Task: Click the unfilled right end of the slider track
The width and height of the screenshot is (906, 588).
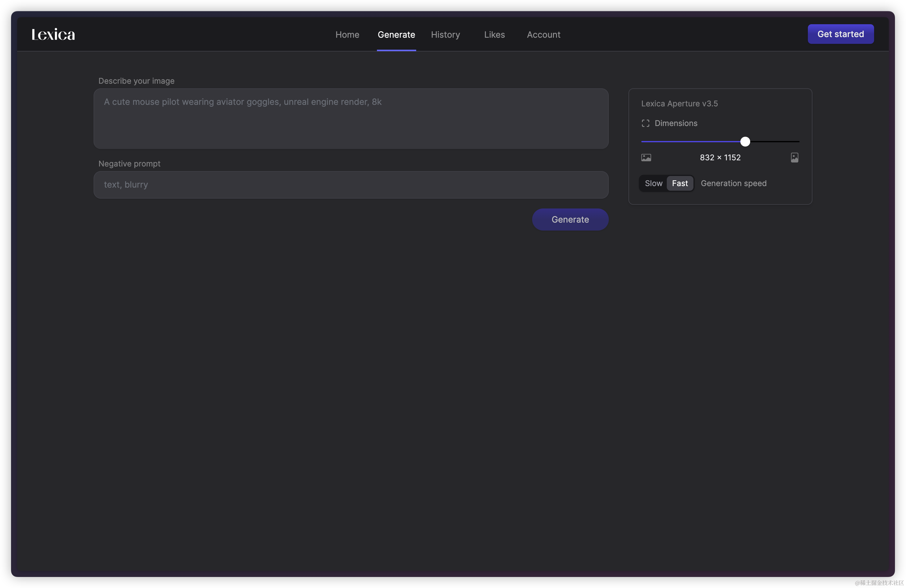Action: click(x=788, y=142)
